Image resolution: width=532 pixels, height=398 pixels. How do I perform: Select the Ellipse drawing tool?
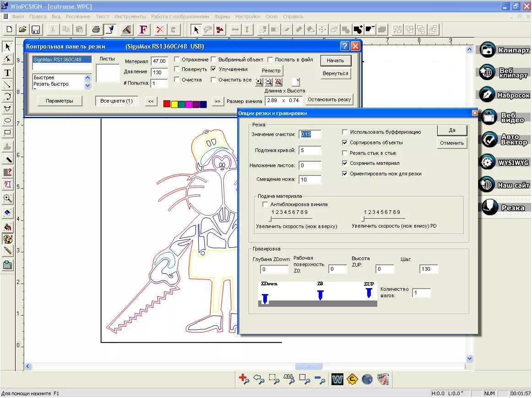click(7, 120)
